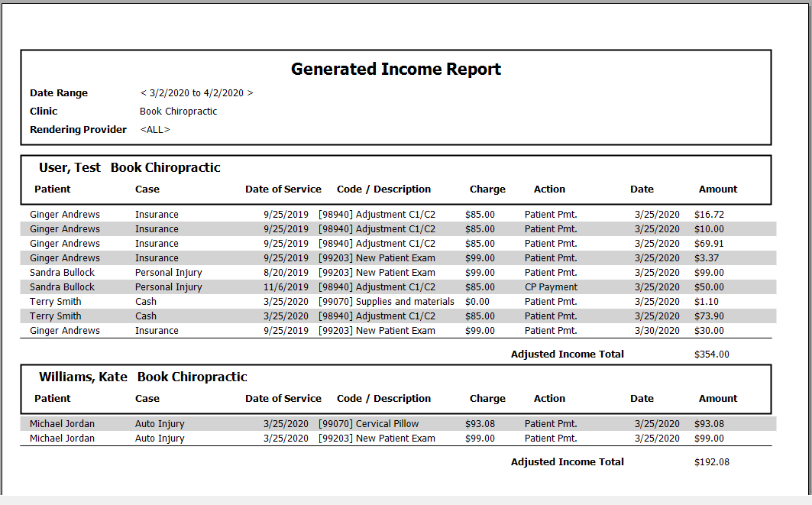The height and width of the screenshot is (505, 812).
Task: Click the $16.72 payment amount
Action: click(709, 215)
